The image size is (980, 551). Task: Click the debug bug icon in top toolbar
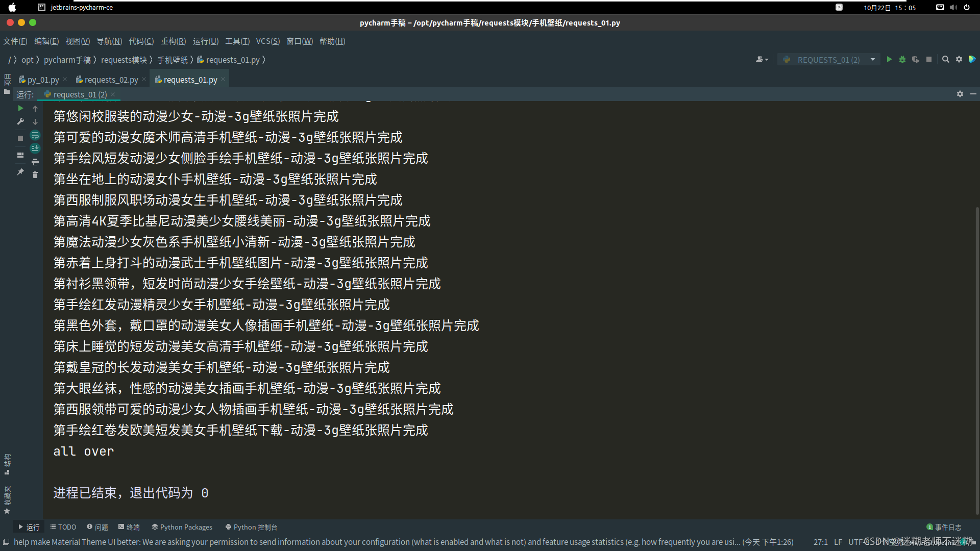point(902,60)
